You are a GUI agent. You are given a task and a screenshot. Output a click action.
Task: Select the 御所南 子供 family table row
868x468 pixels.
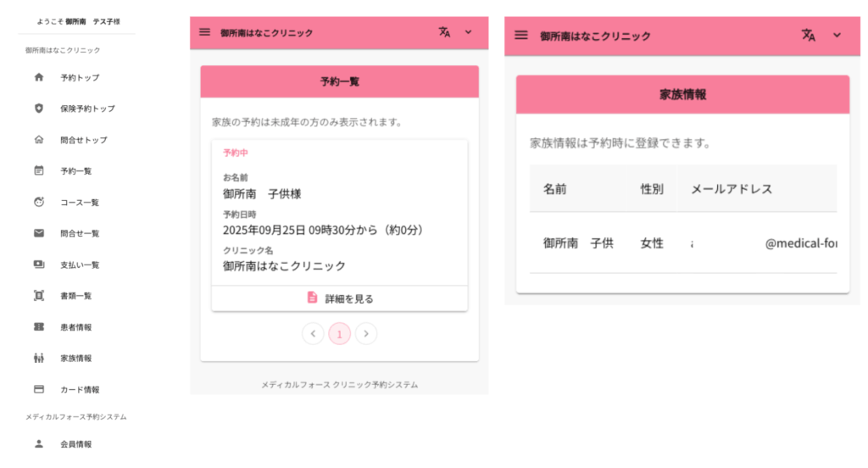coord(682,243)
